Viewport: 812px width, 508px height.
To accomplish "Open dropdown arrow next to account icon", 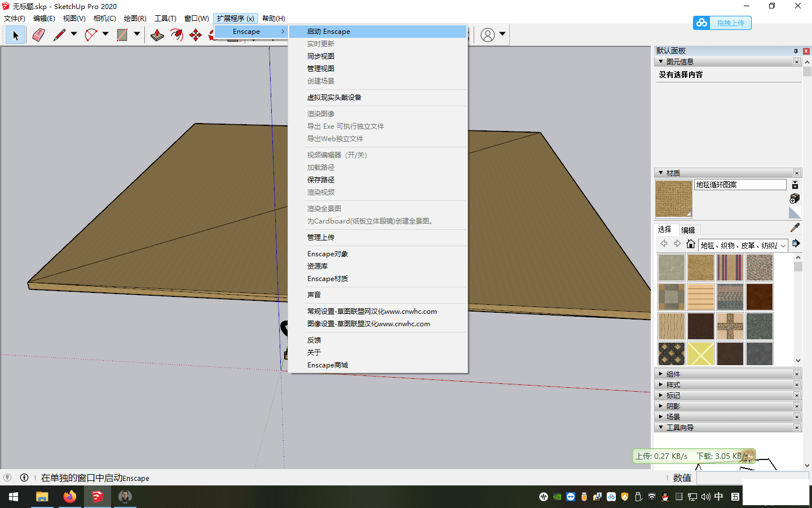I will (502, 34).
